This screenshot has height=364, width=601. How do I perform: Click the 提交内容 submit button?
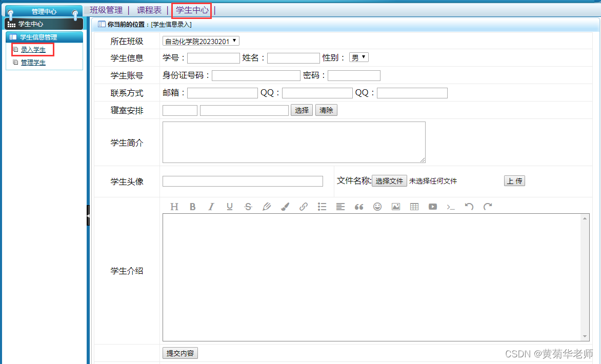[180, 353]
